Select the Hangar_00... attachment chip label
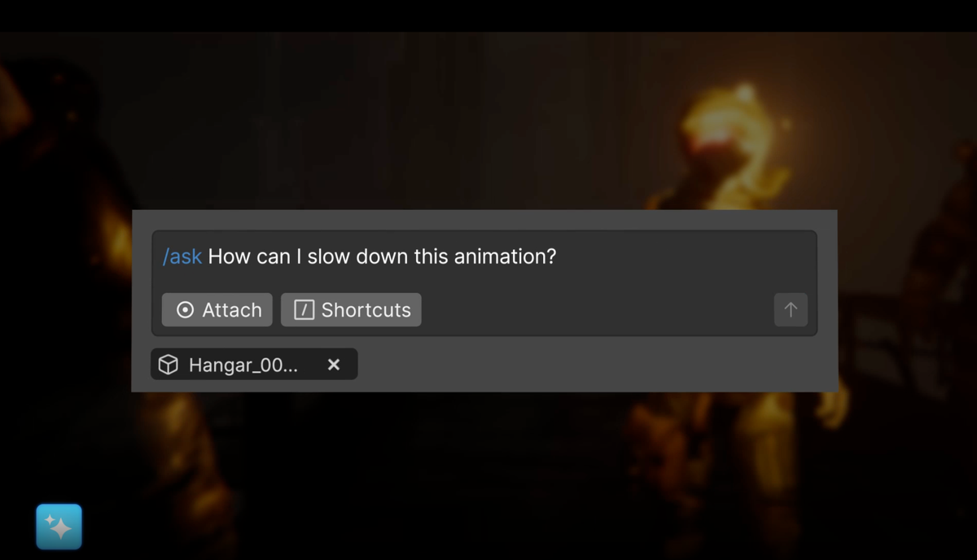This screenshot has height=560, width=977. click(243, 365)
